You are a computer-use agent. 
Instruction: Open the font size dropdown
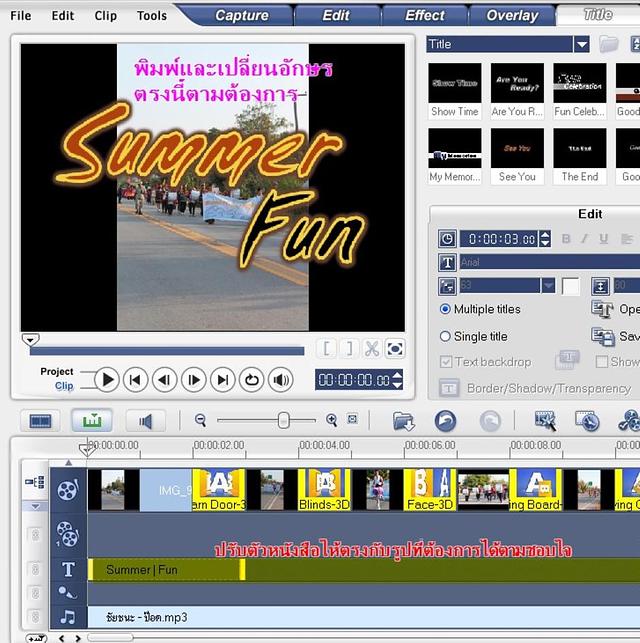[x=548, y=286]
